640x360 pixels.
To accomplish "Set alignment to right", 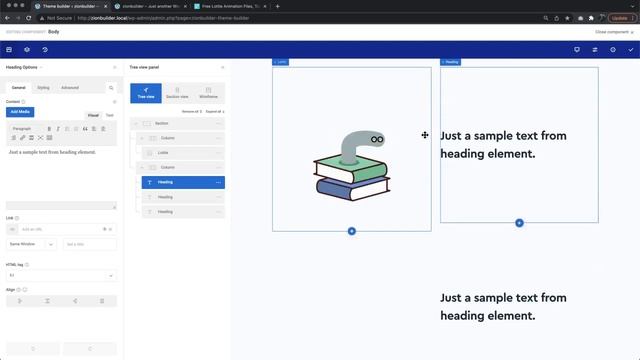I will click(x=75, y=301).
